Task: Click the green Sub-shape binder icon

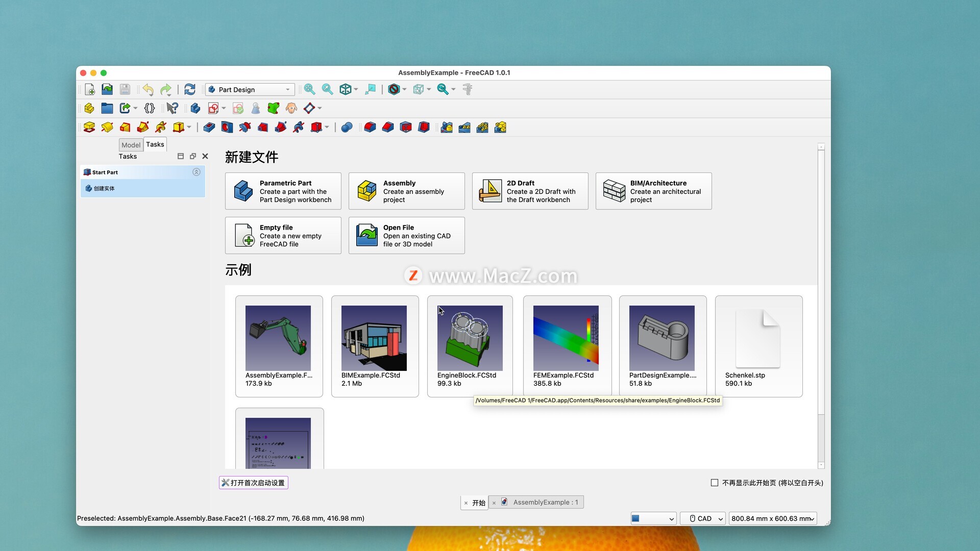Action: [x=274, y=108]
